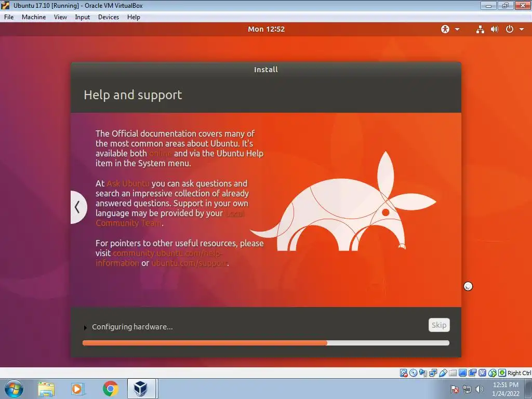
Task: Click the VirtualBox title bar app icon
Action: [5, 5]
